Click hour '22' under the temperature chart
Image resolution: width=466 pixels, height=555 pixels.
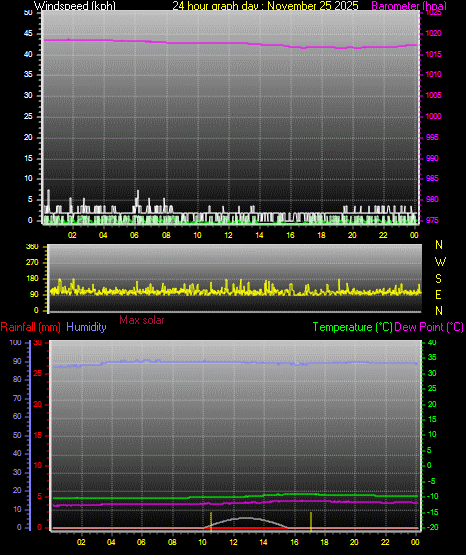click(x=385, y=542)
